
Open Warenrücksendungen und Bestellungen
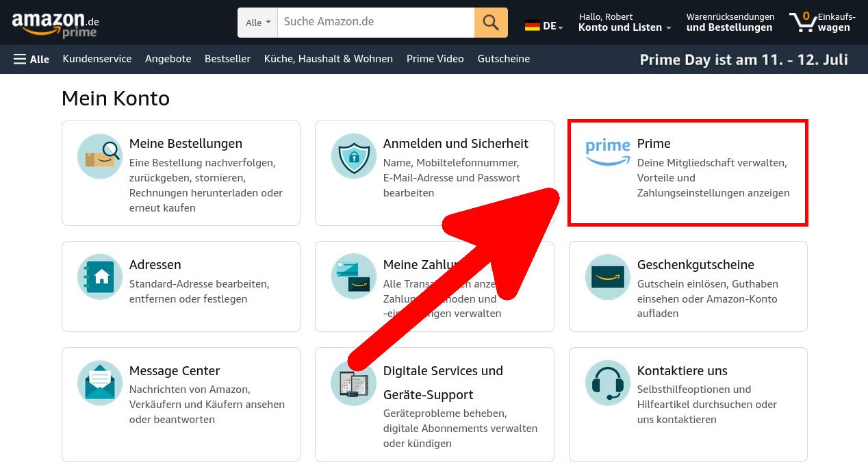tap(730, 22)
